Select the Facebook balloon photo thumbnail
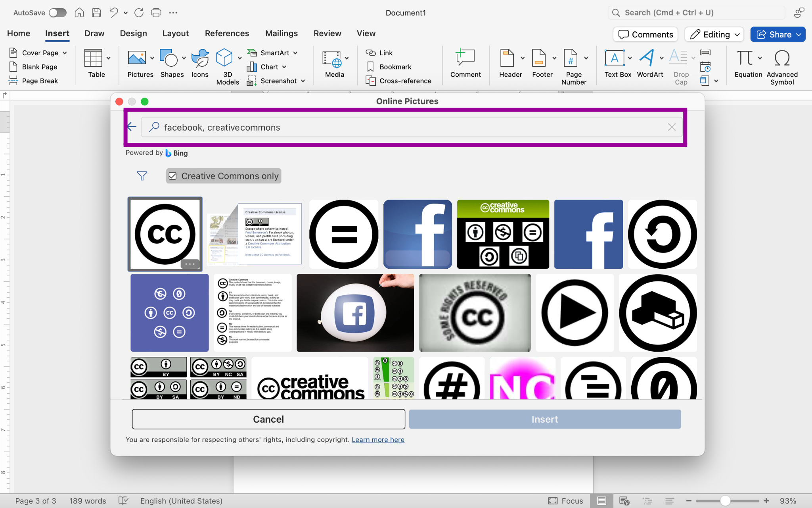 (355, 313)
